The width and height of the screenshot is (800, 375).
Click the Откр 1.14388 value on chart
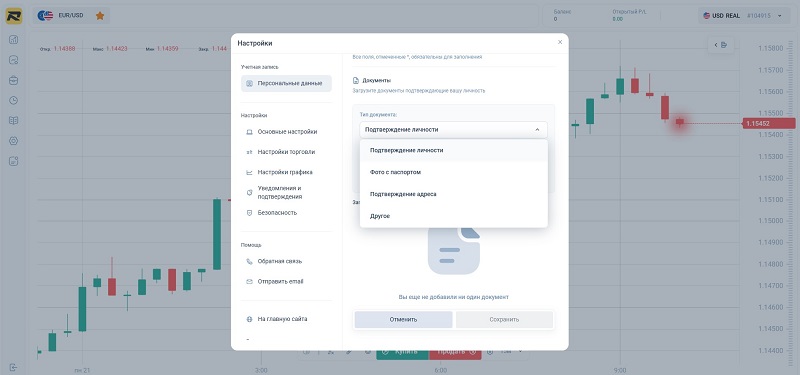(x=64, y=49)
